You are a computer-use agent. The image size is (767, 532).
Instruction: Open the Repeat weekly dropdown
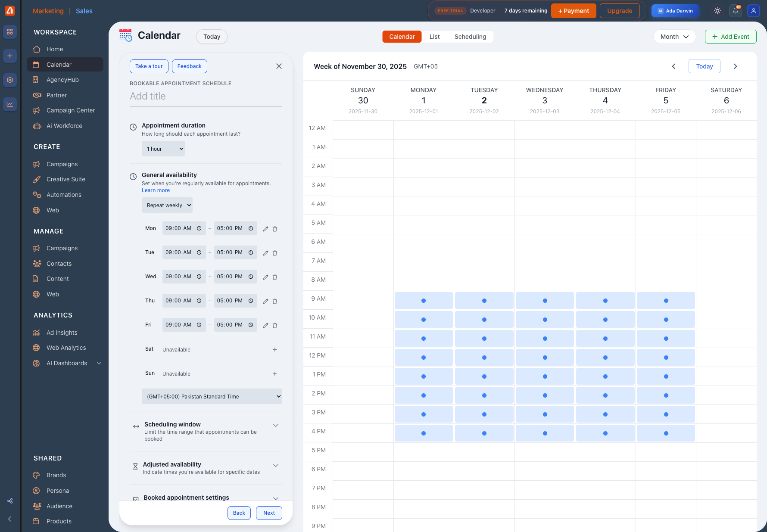tap(167, 205)
